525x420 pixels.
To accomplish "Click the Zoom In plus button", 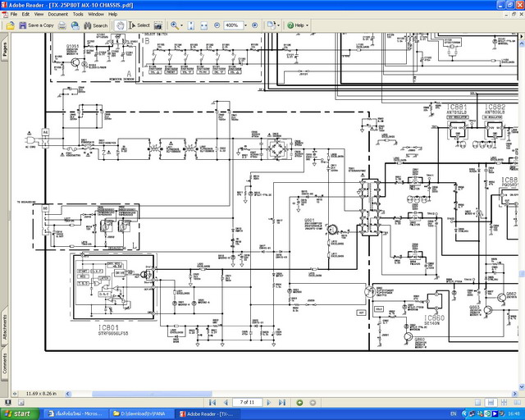I will click(x=255, y=25).
